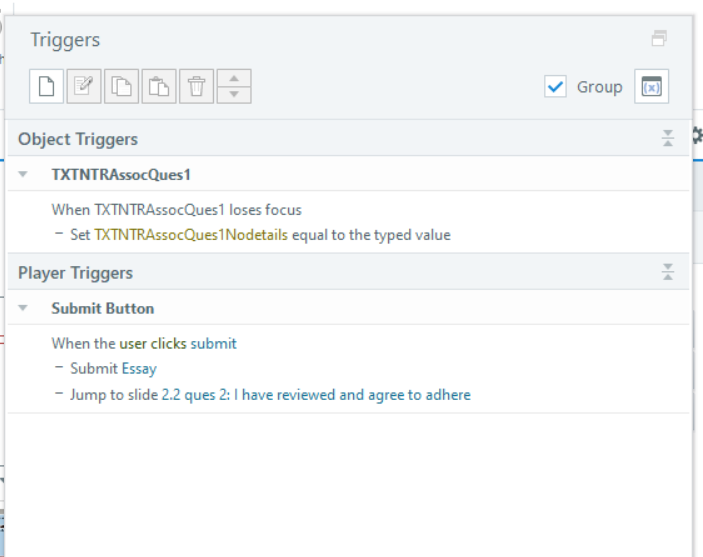Open the slide 2.2 ques 2 link

click(315, 394)
